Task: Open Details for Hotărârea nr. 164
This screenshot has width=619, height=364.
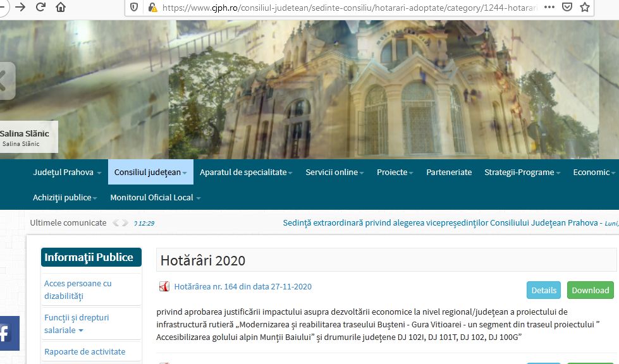Action: 544,290
